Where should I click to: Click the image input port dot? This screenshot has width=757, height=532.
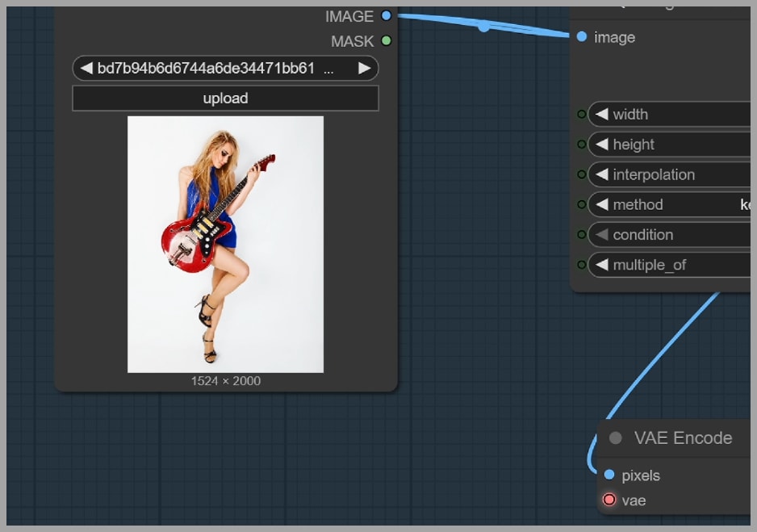(582, 37)
